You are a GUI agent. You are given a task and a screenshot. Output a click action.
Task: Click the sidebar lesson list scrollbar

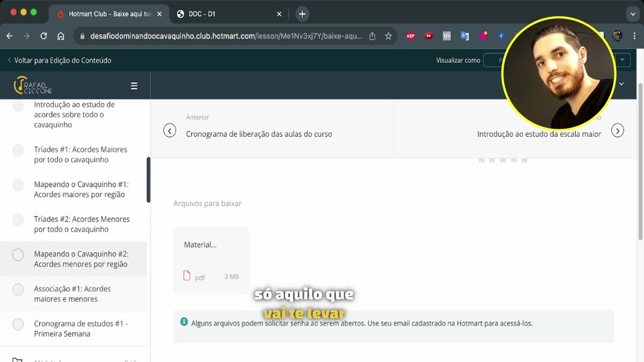[148, 179]
